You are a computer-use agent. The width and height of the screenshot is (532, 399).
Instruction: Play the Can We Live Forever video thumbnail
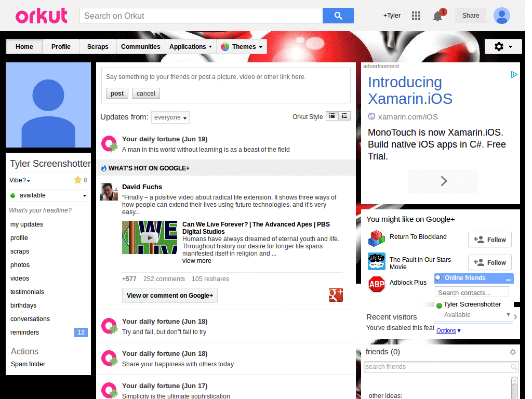[x=150, y=237]
